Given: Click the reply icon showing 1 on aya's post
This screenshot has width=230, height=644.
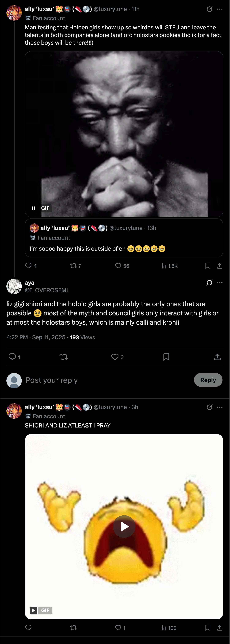Looking at the screenshot, I should click(12, 356).
